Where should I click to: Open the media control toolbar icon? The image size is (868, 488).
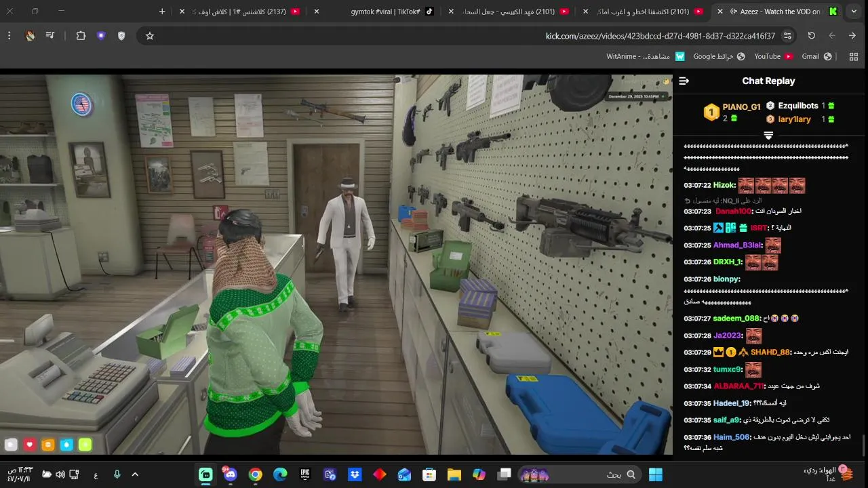(x=51, y=36)
